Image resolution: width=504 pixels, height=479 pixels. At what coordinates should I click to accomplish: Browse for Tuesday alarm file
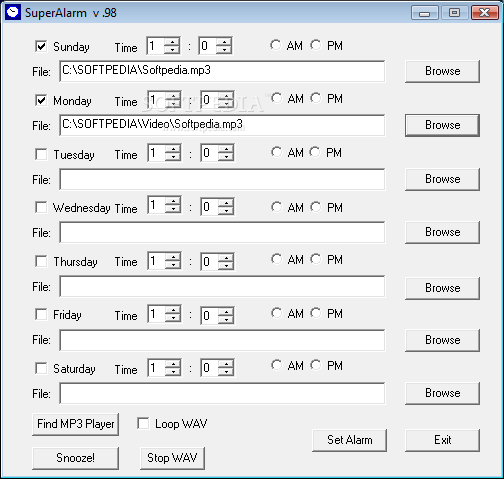[x=442, y=179]
